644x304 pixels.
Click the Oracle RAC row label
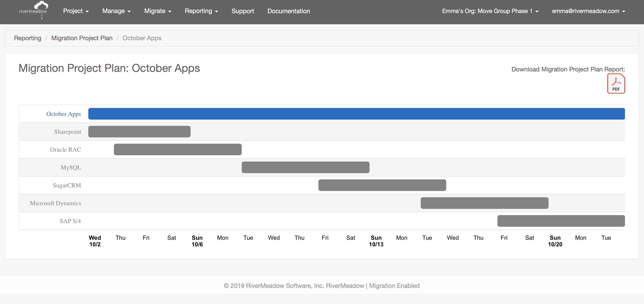click(x=65, y=149)
